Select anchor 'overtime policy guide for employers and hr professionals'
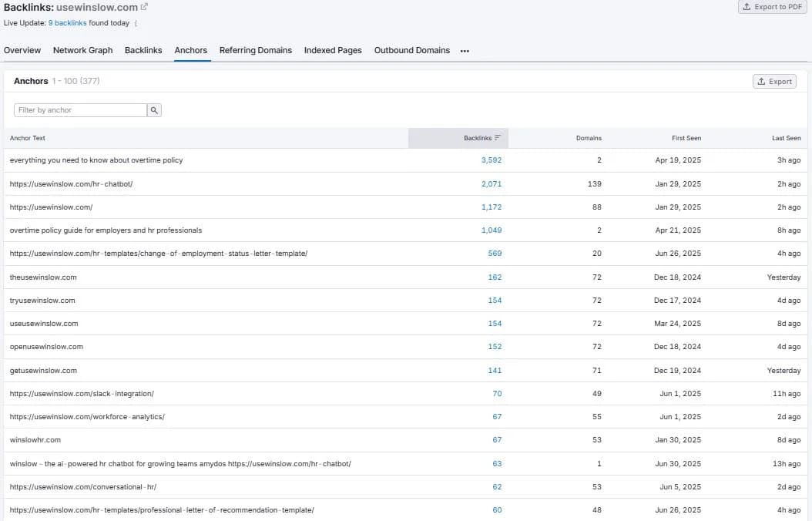This screenshot has width=812, height=521. click(106, 230)
